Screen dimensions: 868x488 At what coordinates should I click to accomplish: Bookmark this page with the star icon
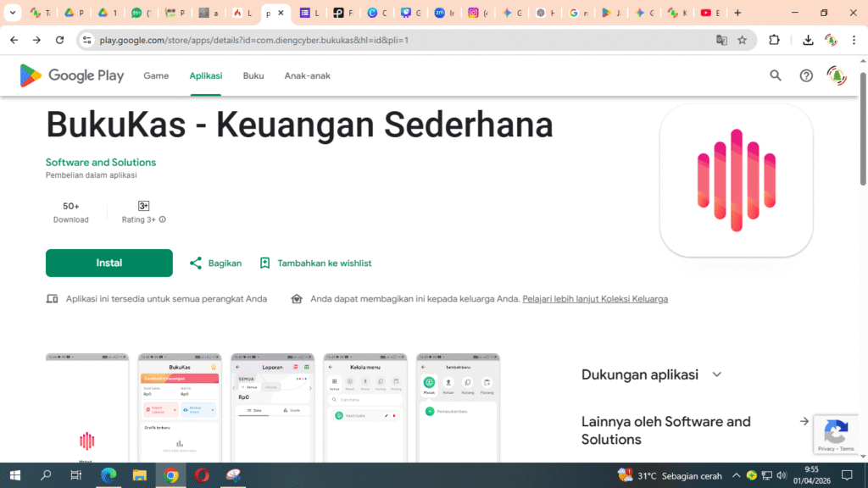pos(743,40)
